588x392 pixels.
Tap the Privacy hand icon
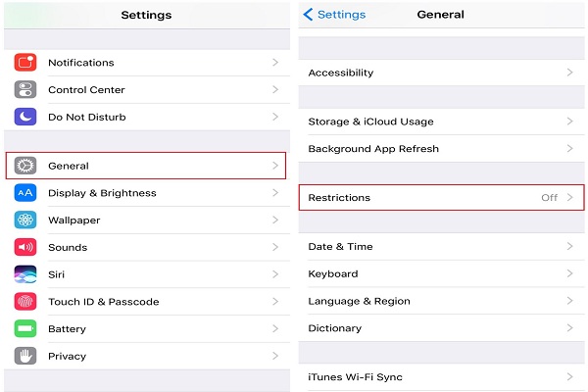pos(25,356)
